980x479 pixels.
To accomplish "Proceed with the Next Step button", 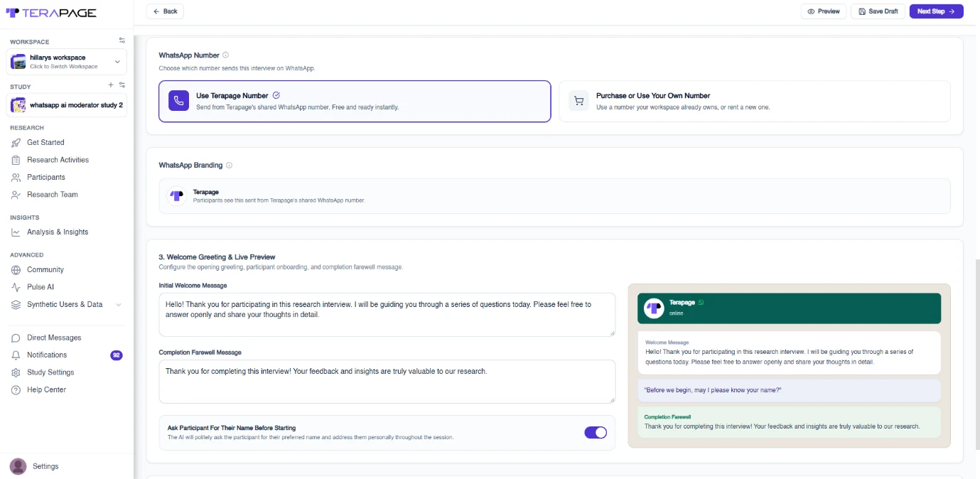I will [936, 11].
